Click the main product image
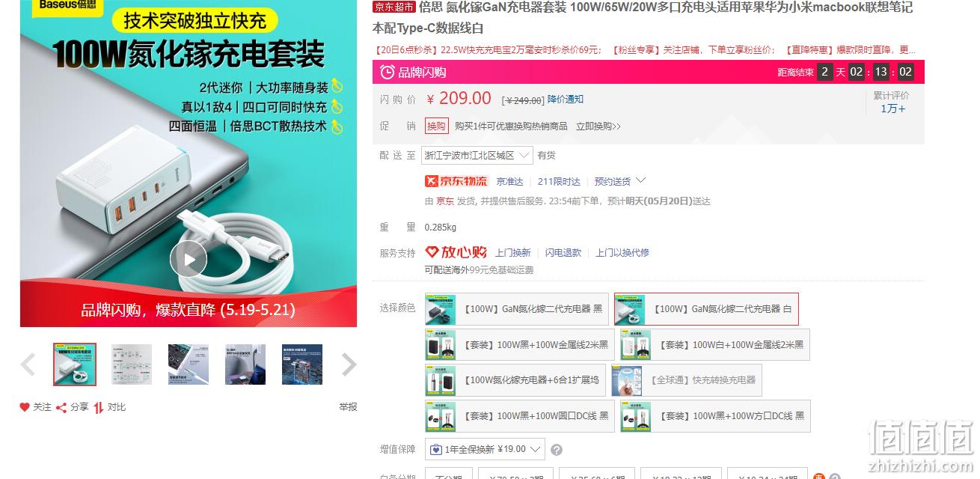Viewport: 980px width, 479px height. click(189, 163)
